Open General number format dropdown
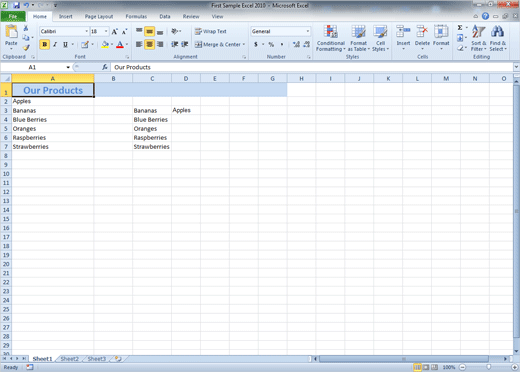This screenshot has width=520, height=372. 308,31
